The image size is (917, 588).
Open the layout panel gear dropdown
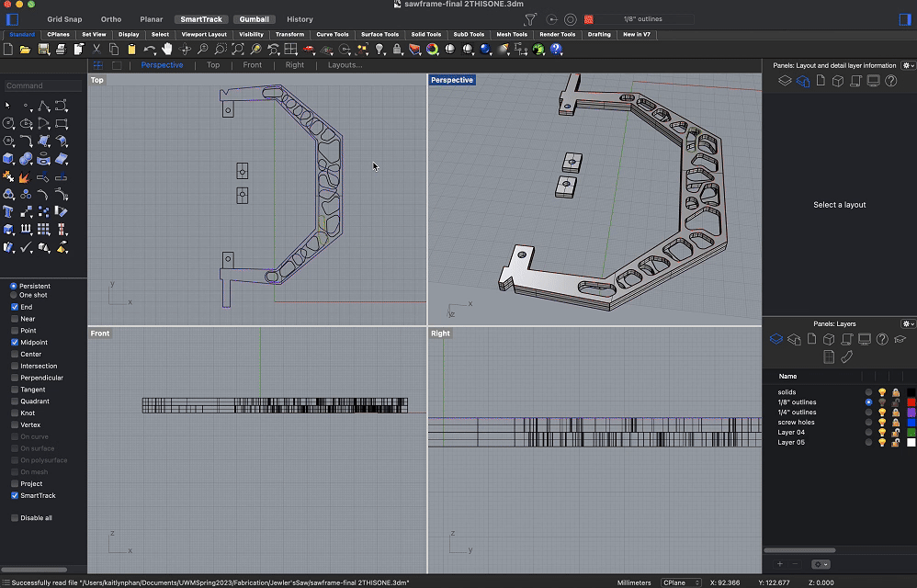click(908, 65)
